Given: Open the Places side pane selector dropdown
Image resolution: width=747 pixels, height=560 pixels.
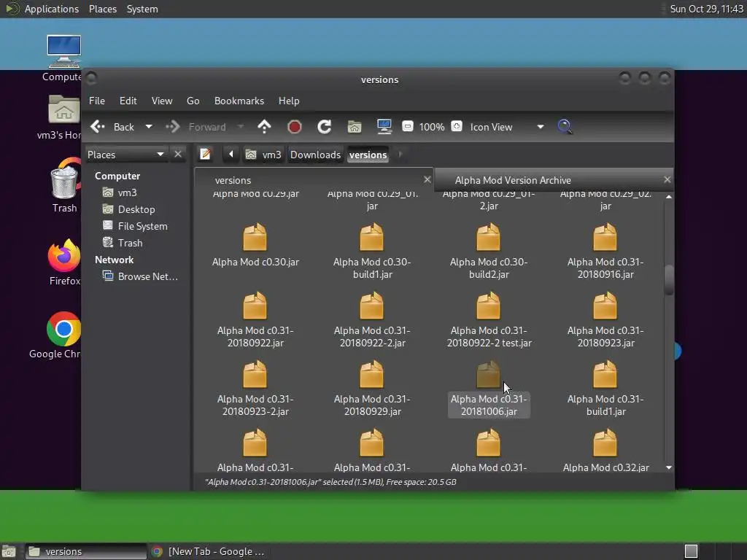Looking at the screenshot, I should (x=160, y=155).
